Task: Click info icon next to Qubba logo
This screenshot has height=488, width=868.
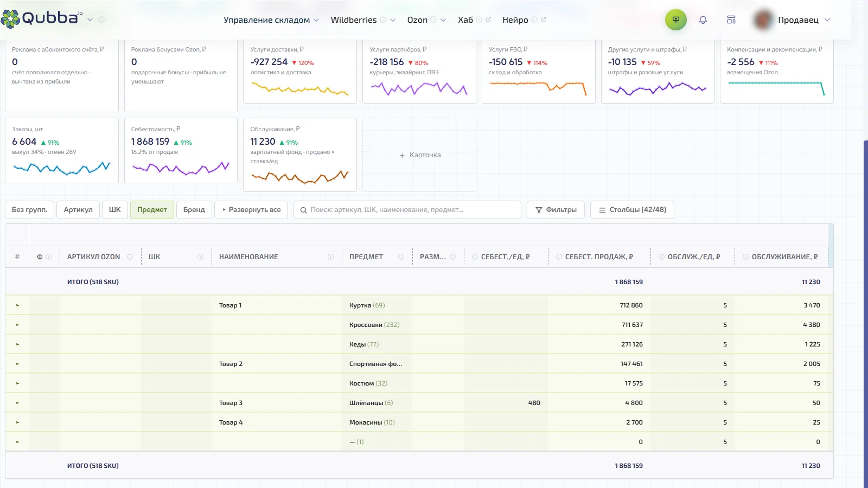Action: [x=101, y=20]
